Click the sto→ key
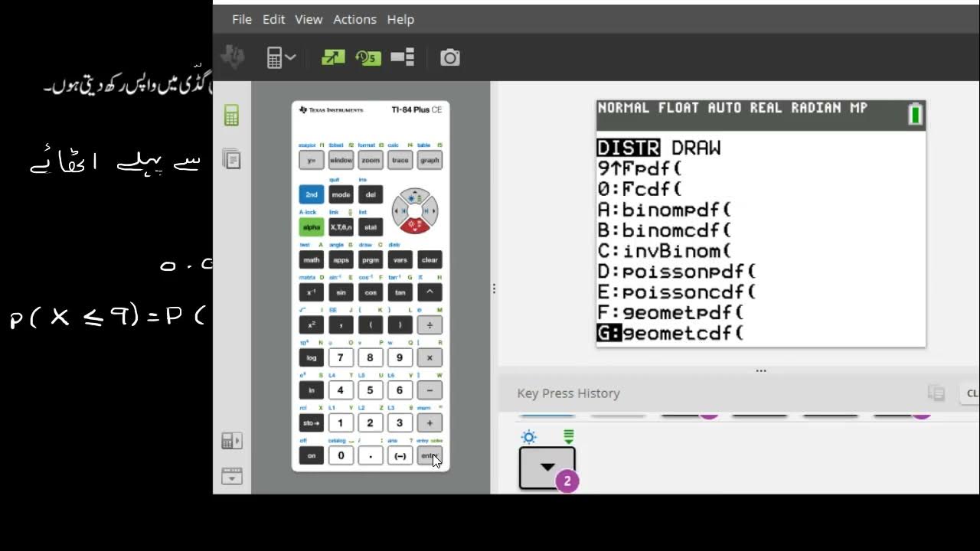The width and height of the screenshot is (980, 551). coord(311,422)
